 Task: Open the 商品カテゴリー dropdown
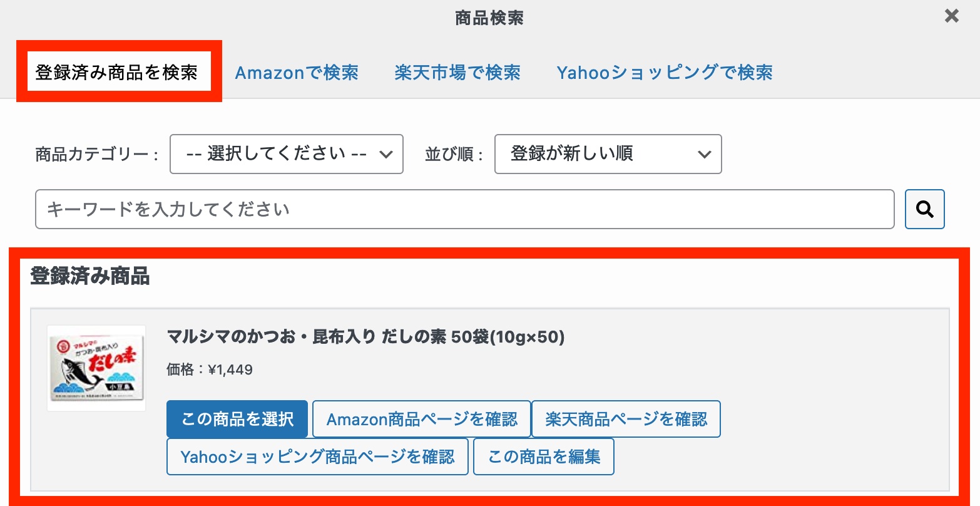pyautogui.click(x=287, y=154)
